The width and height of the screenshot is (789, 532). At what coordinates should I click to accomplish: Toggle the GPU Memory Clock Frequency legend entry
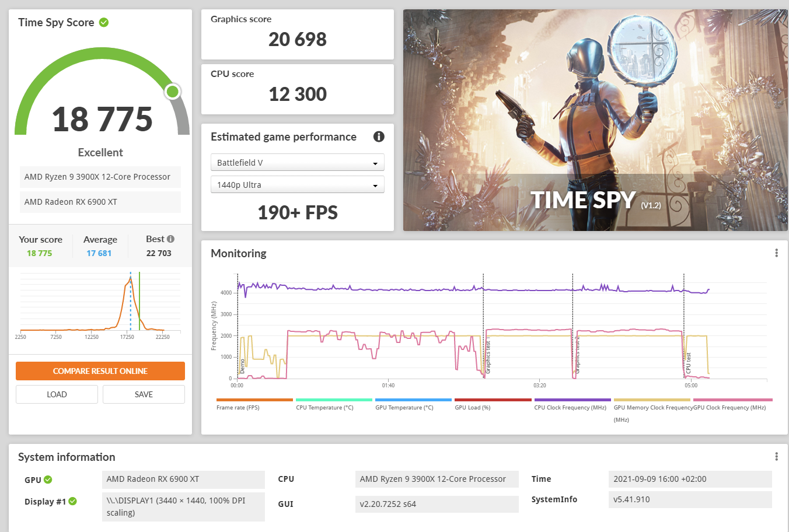tap(652, 410)
